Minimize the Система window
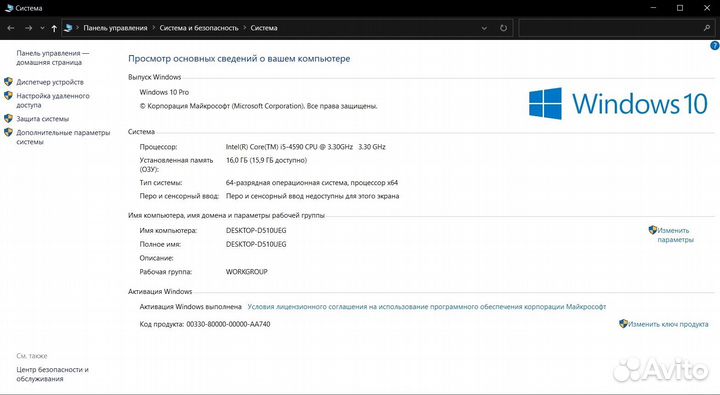 click(x=653, y=8)
